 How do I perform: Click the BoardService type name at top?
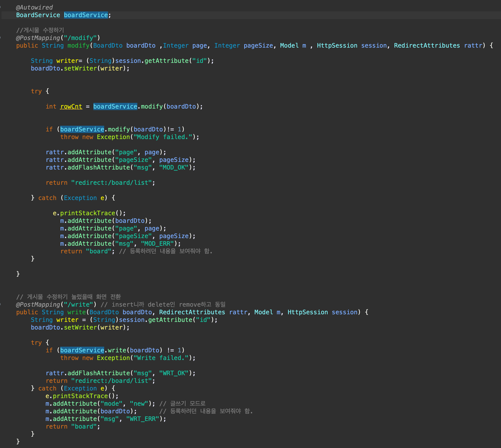click(x=38, y=15)
